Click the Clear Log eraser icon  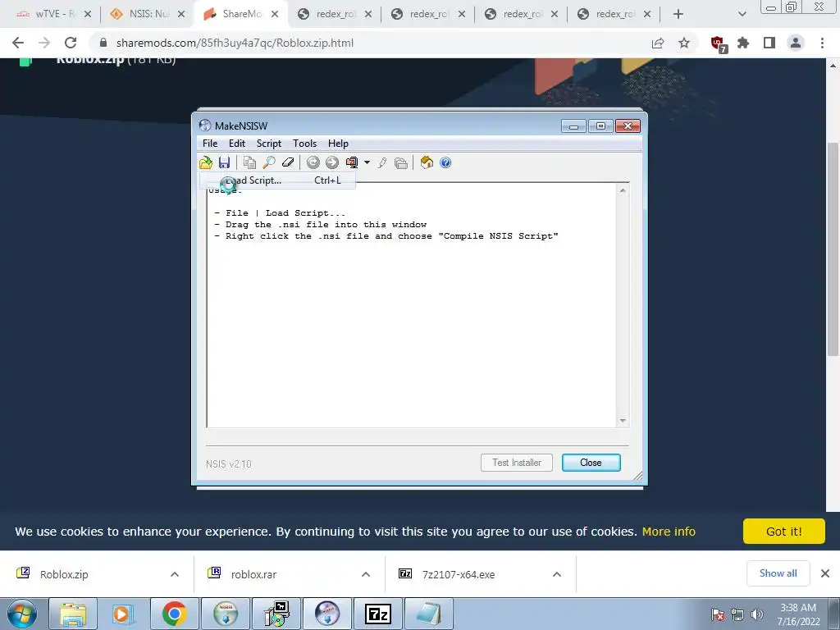click(x=288, y=162)
